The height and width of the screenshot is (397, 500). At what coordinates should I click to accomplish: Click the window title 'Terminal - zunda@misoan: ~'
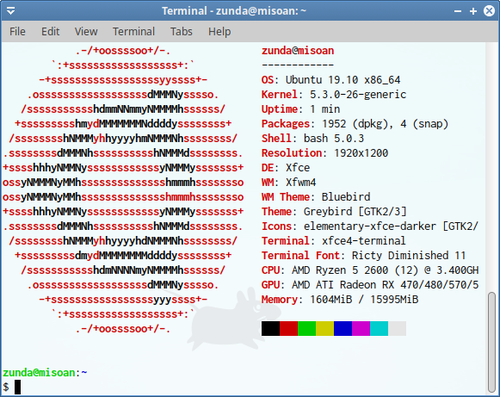point(234,11)
